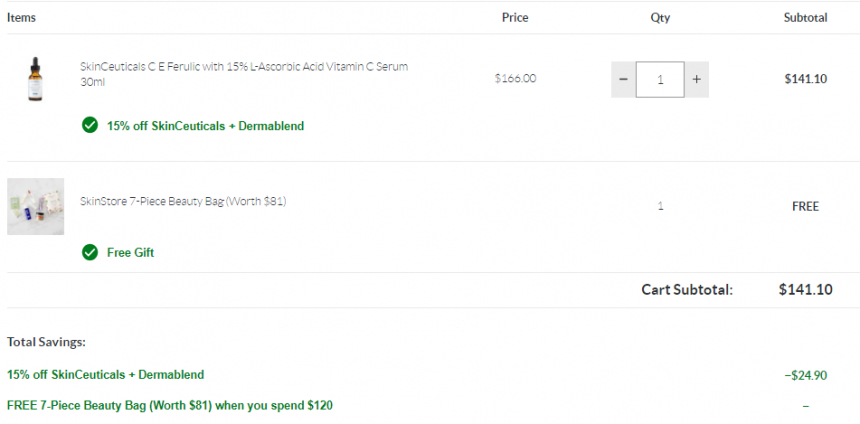Open SkinStore 7-Piece Beauty Bag link

click(x=183, y=201)
